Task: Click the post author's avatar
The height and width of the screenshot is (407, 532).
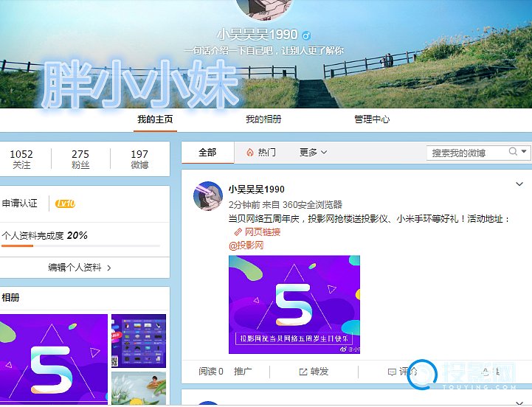Action: tap(208, 195)
